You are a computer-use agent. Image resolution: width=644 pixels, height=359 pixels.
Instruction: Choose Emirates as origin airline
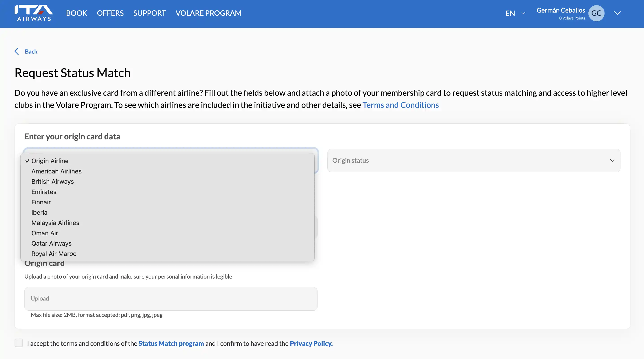click(167, 192)
